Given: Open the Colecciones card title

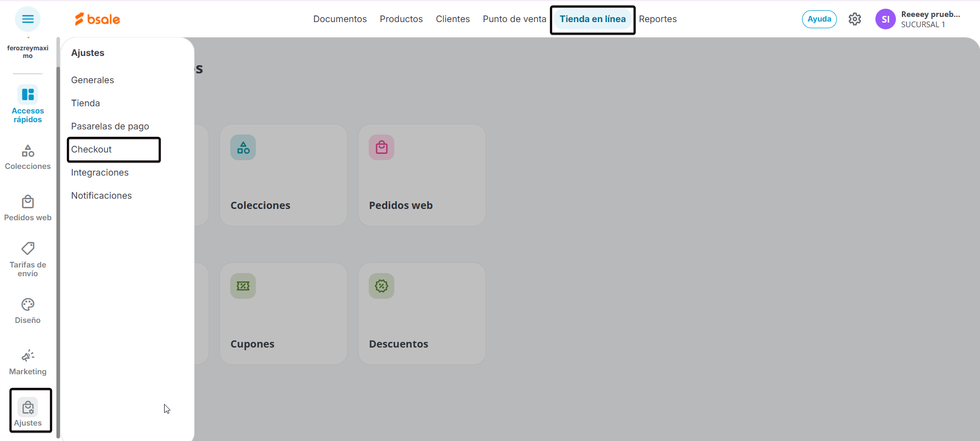Looking at the screenshot, I should (261, 205).
